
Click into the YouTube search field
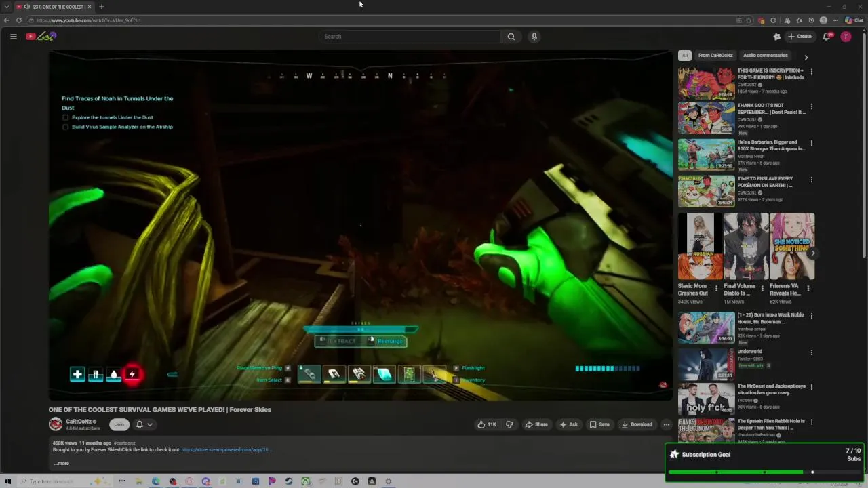click(410, 37)
